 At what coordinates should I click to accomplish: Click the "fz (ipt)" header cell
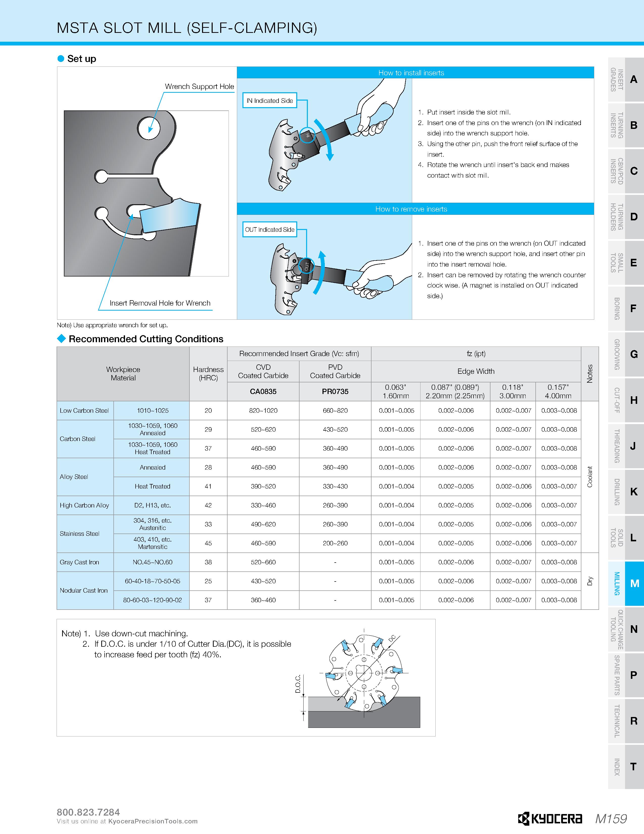(476, 354)
